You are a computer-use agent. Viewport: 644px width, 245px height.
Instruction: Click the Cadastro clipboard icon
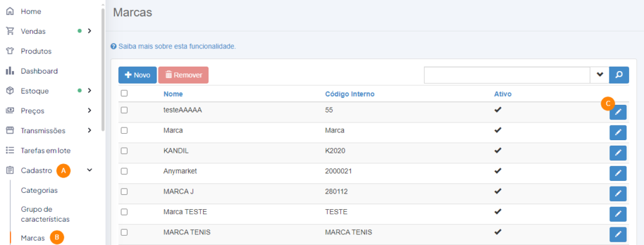coord(10,170)
